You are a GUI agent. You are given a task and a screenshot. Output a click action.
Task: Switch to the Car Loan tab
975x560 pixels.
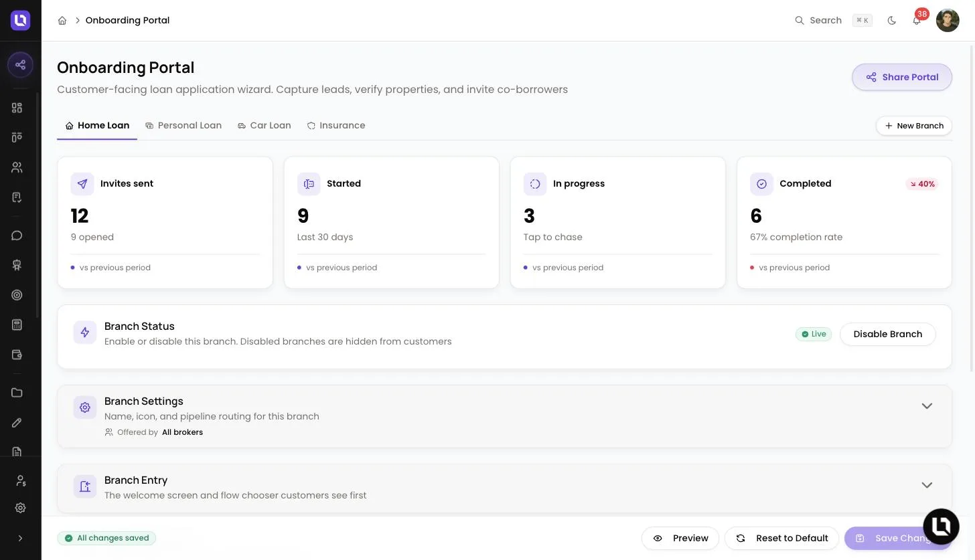coord(265,126)
